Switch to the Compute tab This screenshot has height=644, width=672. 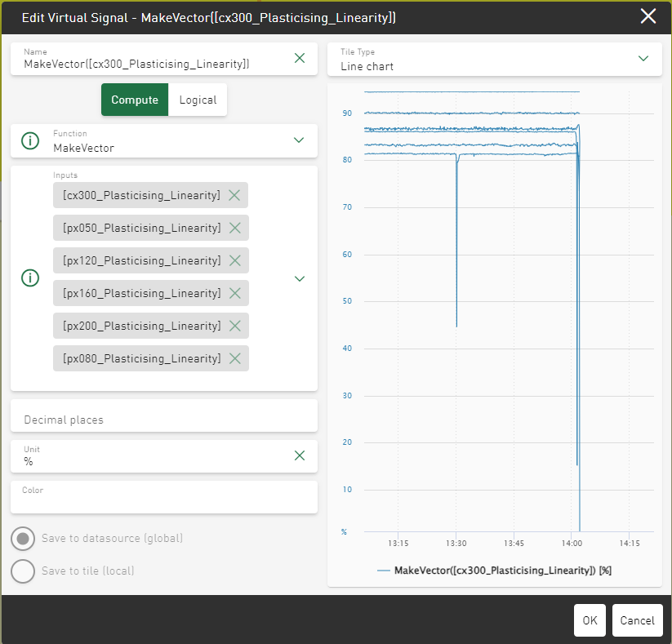point(135,100)
